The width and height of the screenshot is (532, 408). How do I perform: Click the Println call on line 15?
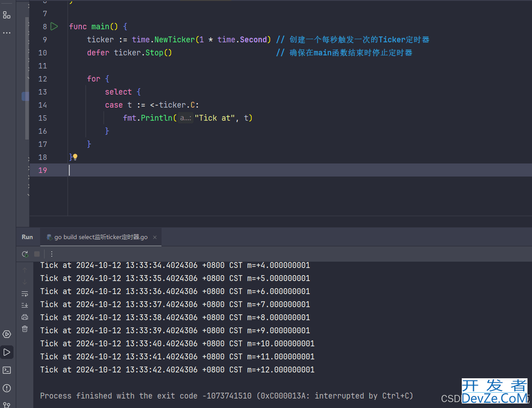click(x=157, y=118)
